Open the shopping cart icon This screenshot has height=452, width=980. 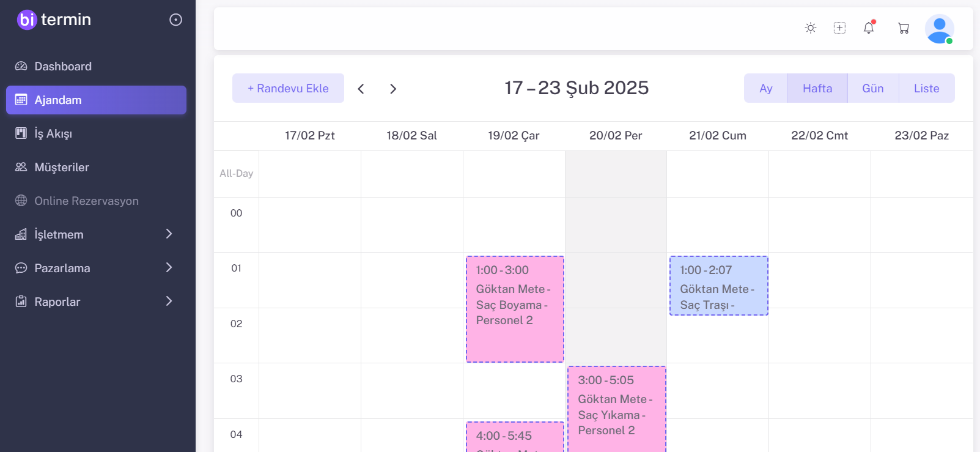point(904,28)
